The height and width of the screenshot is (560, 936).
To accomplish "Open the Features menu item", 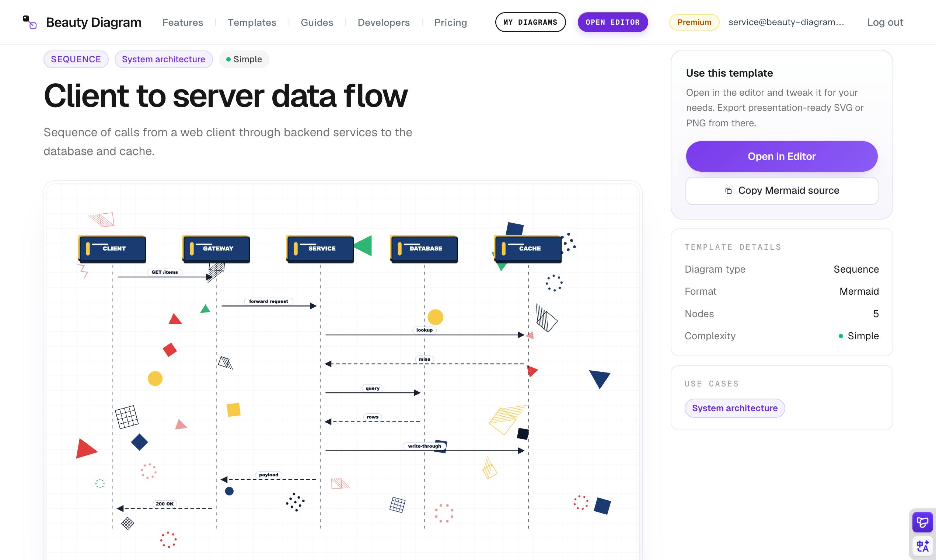I will [x=183, y=22].
